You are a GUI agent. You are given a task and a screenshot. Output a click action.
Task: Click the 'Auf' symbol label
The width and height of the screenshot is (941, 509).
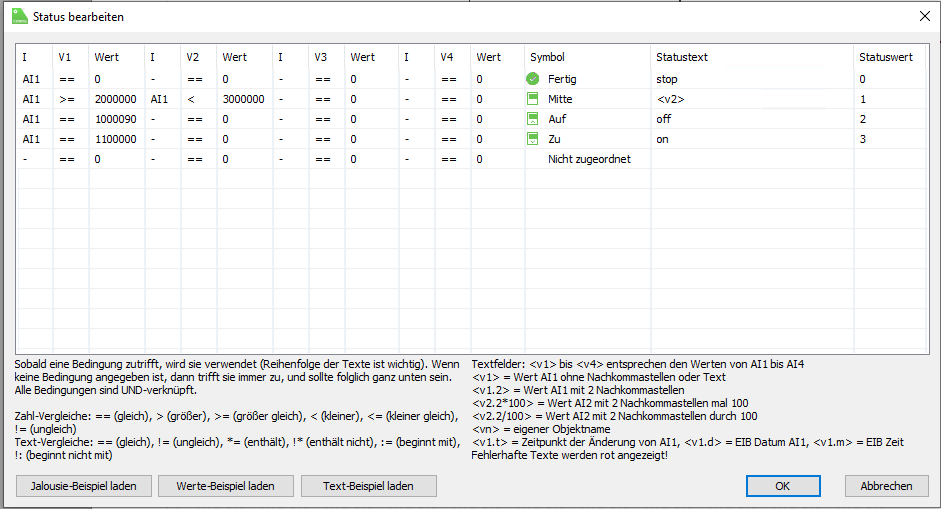(557, 119)
